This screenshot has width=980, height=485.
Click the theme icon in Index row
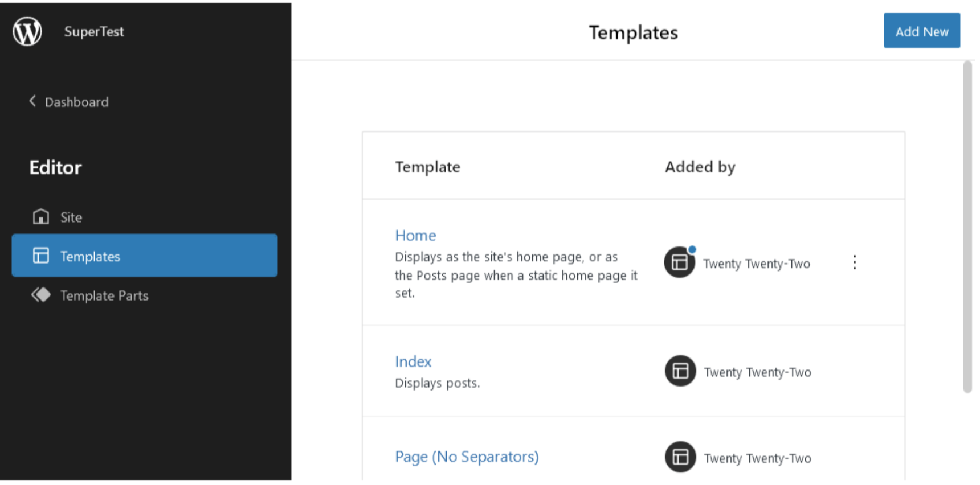pos(680,371)
